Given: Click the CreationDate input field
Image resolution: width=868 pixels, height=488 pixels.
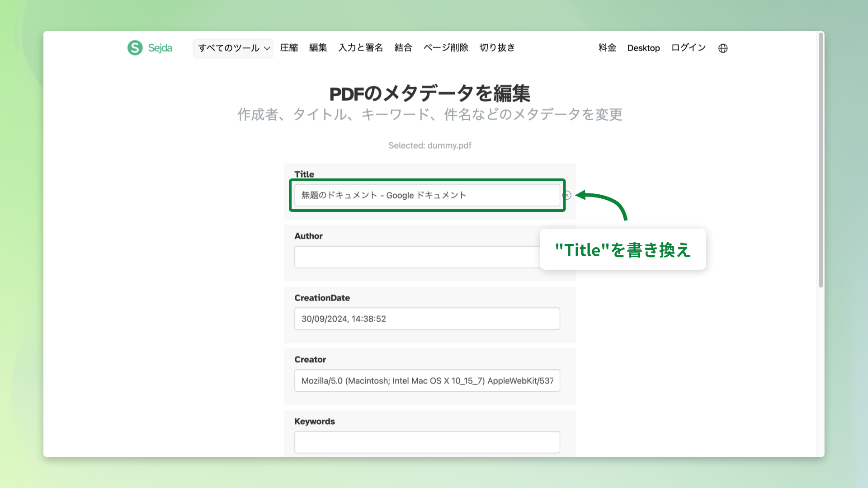Looking at the screenshot, I should tap(427, 319).
